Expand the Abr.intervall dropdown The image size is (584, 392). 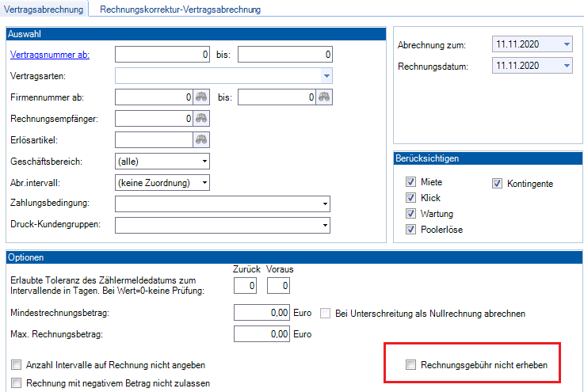click(204, 183)
